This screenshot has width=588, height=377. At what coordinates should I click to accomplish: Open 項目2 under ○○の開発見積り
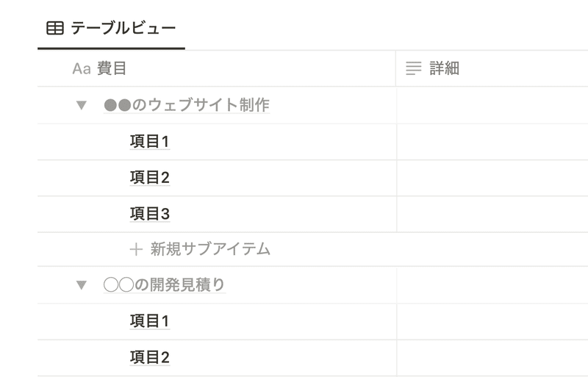click(150, 357)
